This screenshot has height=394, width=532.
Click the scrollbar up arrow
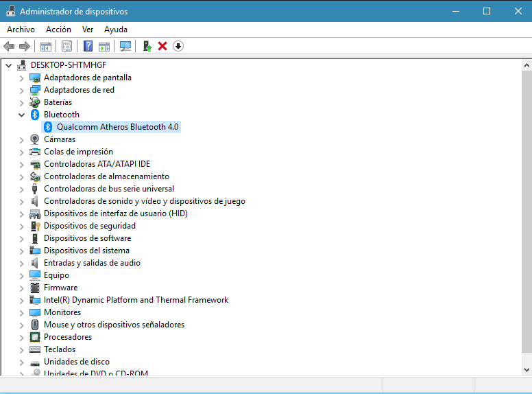coord(527,65)
